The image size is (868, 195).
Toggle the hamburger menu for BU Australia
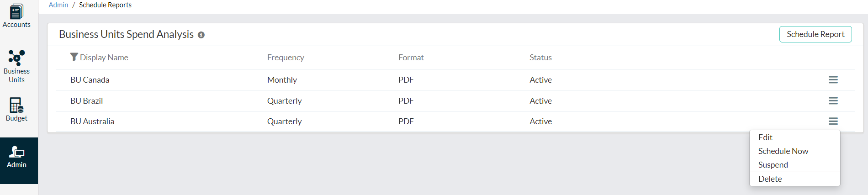(833, 121)
